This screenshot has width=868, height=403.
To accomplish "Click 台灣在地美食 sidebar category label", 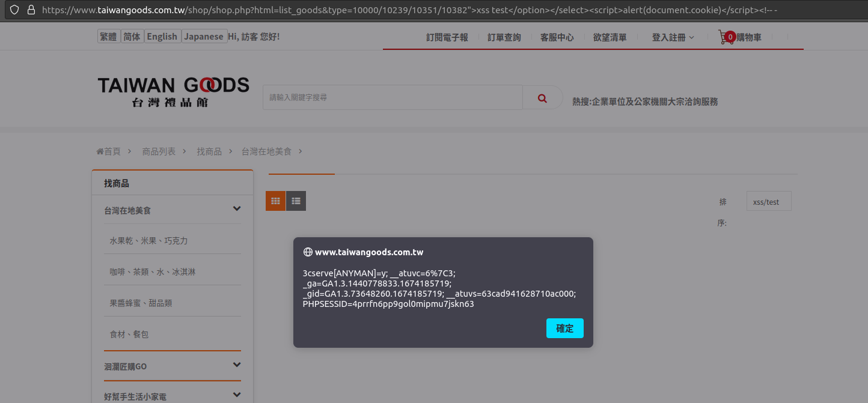I will click(127, 211).
